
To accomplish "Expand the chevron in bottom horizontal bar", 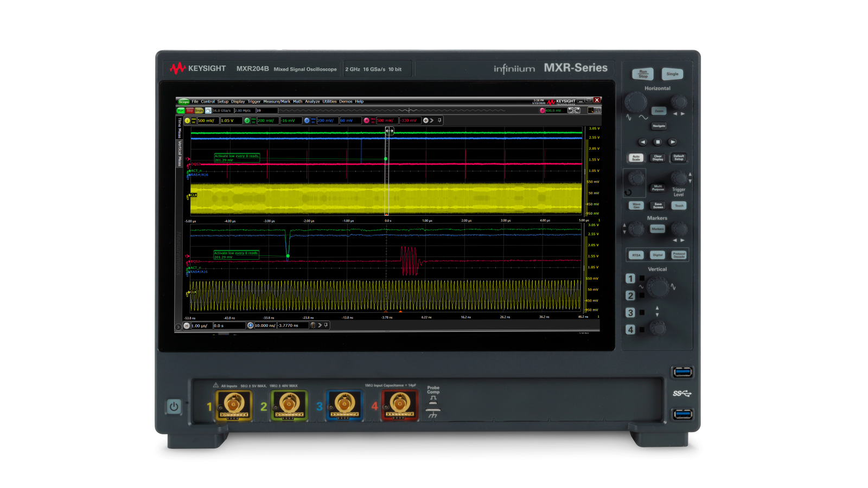I will (x=320, y=325).
